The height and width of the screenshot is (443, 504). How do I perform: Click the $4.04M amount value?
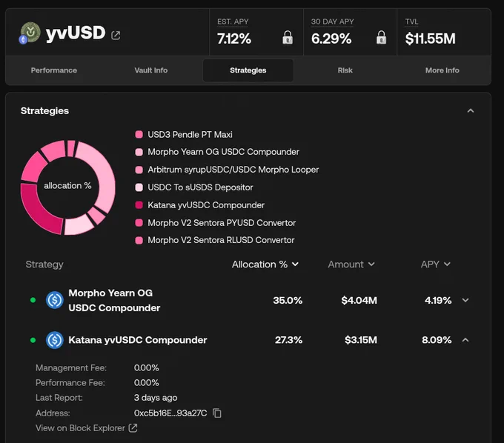359,300
